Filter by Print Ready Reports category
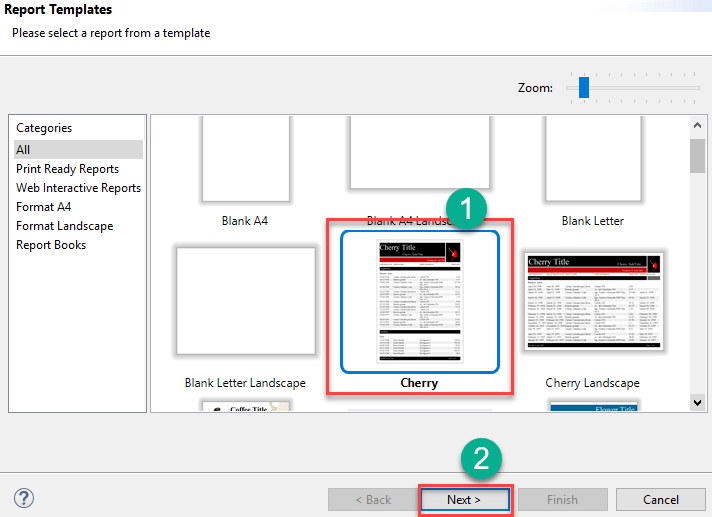Viewport: 712px width, 517px height. click(x=67, y=169)
